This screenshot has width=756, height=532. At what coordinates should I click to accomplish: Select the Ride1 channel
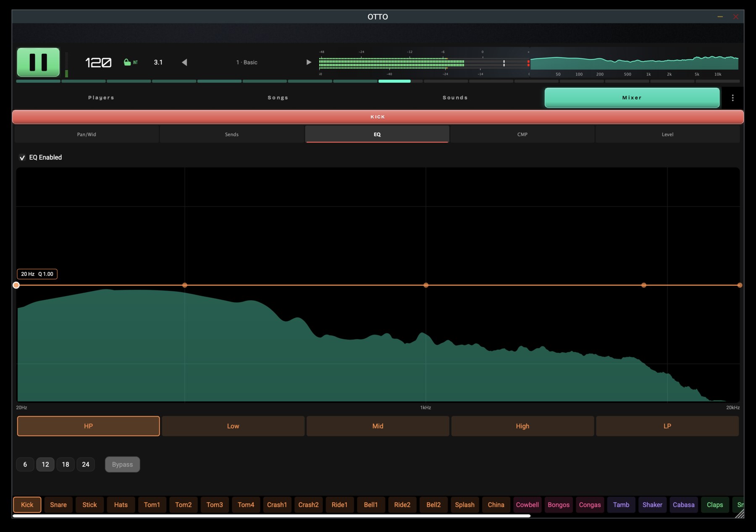click(340, 505)
